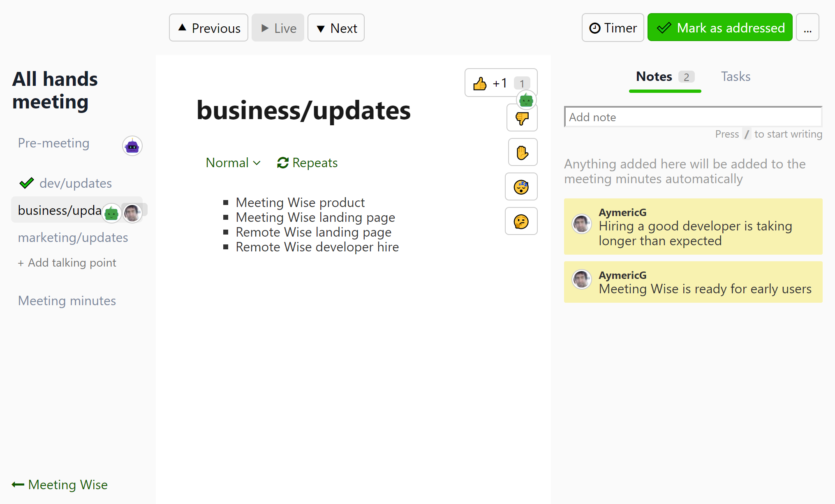Click the thinking face reaction button
Screen dimensions: 835x504
(521, 221)
